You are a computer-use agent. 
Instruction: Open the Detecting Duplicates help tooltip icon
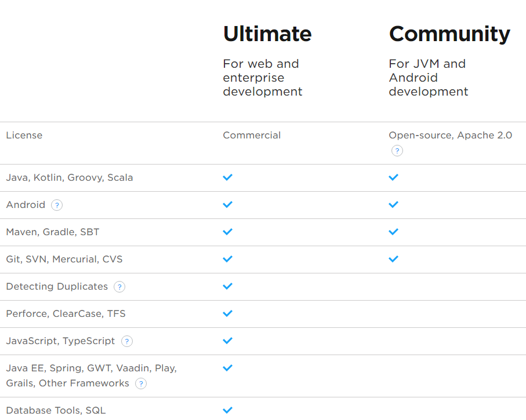click(119, 287)
